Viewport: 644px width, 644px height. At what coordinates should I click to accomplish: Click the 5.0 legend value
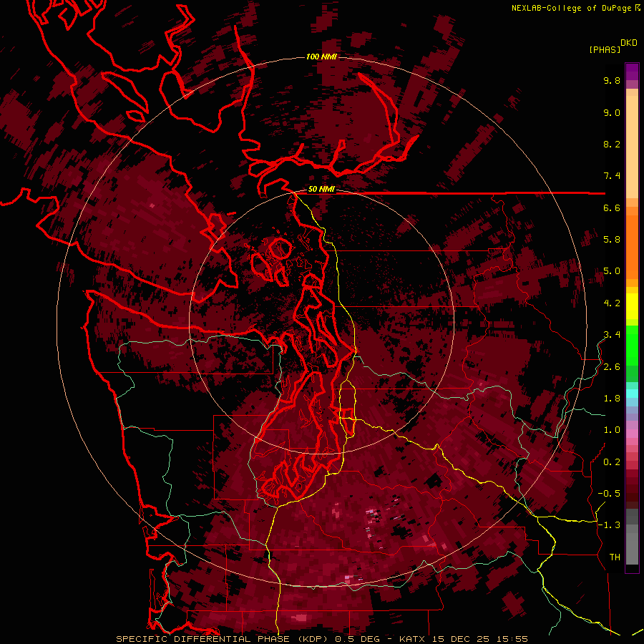coord(612,271)
